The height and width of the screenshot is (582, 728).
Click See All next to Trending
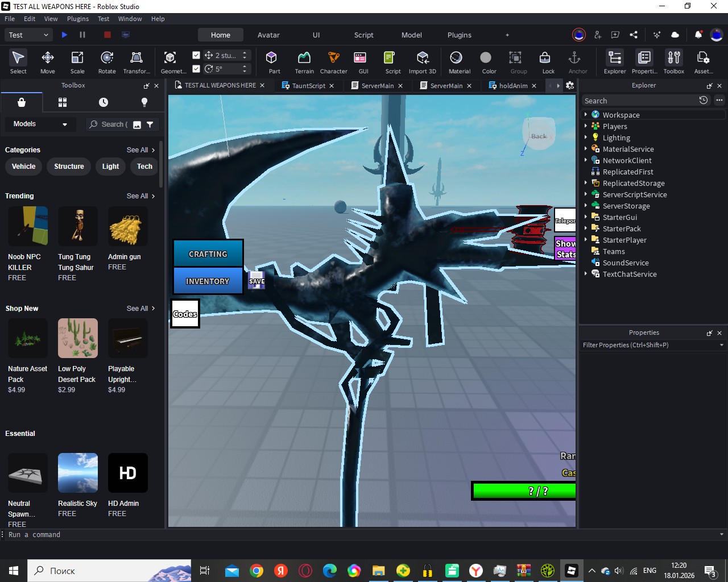point(140,196)
